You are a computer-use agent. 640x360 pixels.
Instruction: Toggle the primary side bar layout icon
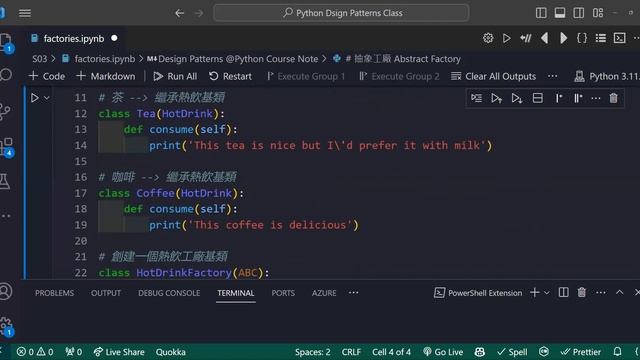(541, 13)
